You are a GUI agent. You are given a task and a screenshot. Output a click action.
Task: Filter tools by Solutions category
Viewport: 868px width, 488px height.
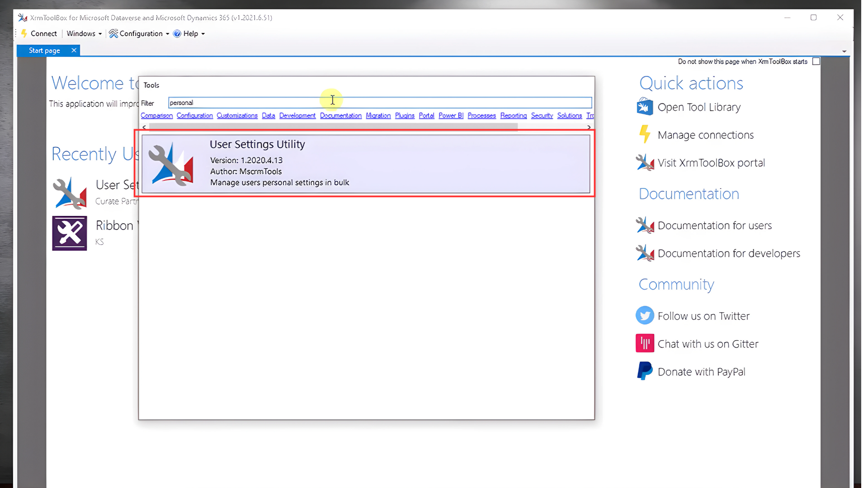coord(569,116)
